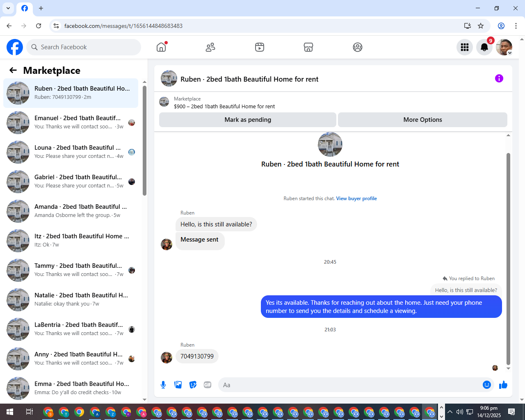Open the Video (Watch) icon
The height and width of the screenshot is (420, 525).
[x=260, y=47]
